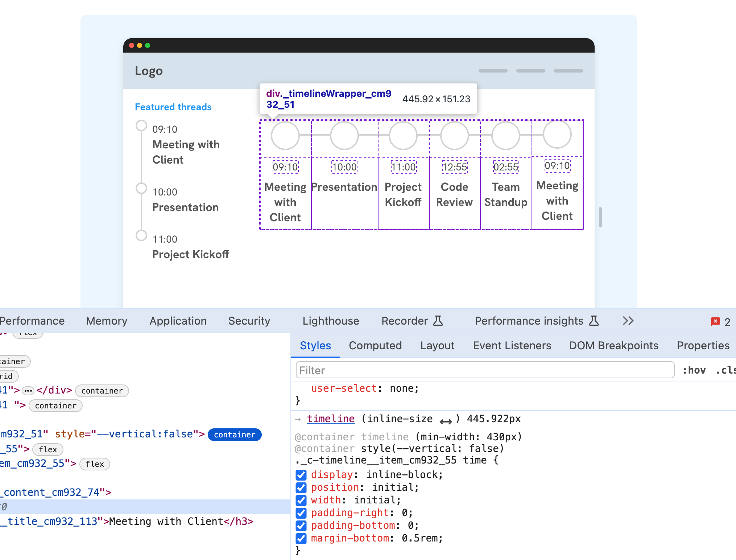Viewport: 736px width, 560px height.
Task: Click the page vertical scrollbar thumb
Action: pyautogui.click(x=600, y=217)
